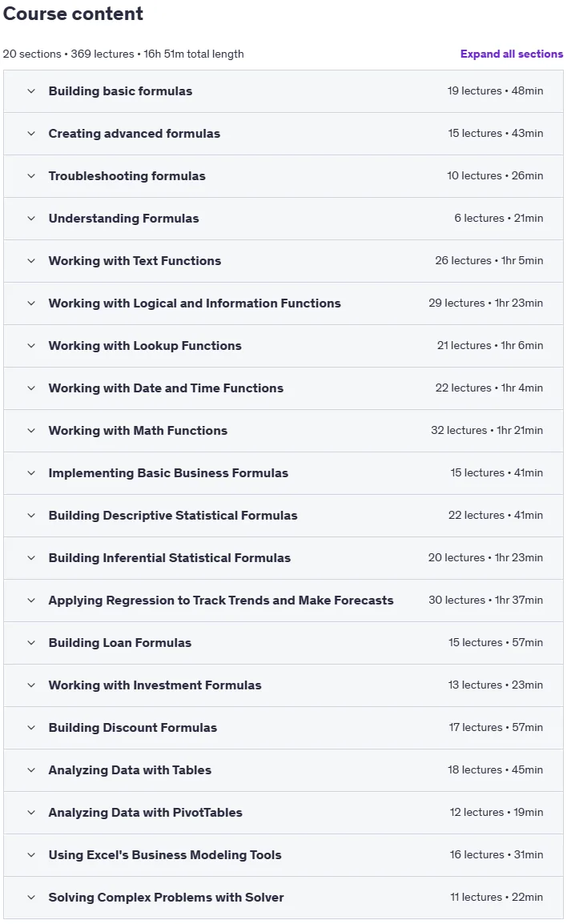The height and width of the screenshot is (924, 567).
Task: Open the Troubleshooting formulas chevron
Action: [x=31, y=176]
